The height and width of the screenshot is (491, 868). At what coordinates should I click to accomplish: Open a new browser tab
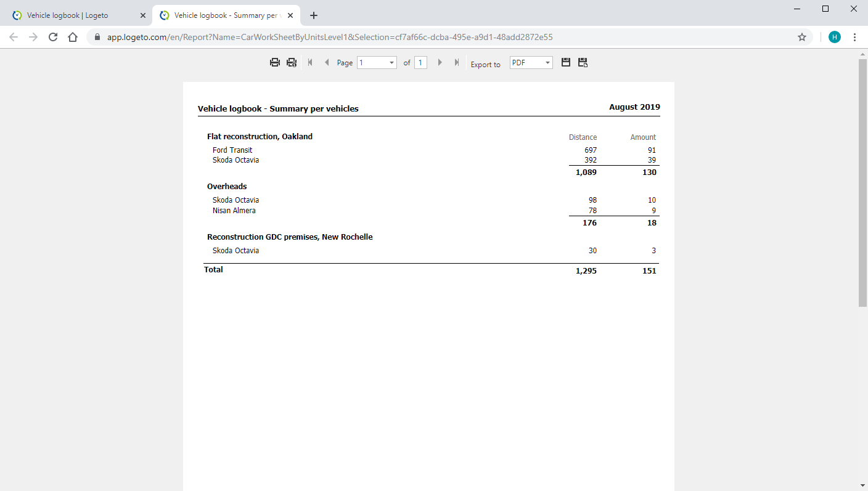click(314, 15)
